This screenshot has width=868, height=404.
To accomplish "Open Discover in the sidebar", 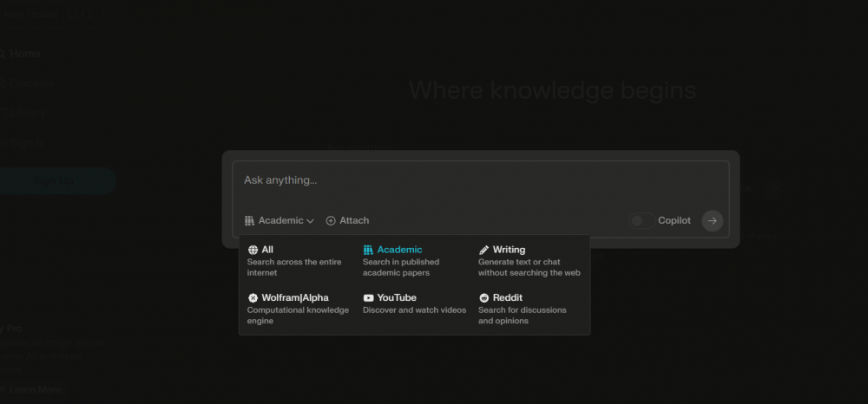I will pyautogui.click(x=30, y=84).
